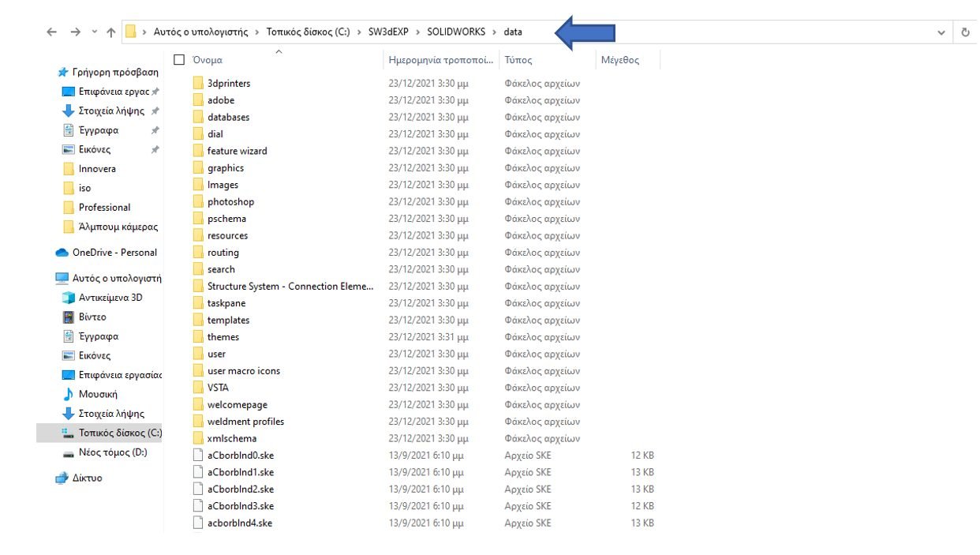The image size is (980, 555).
Task: Select the weldment profiles folder
Action: (x=245, y=422)
